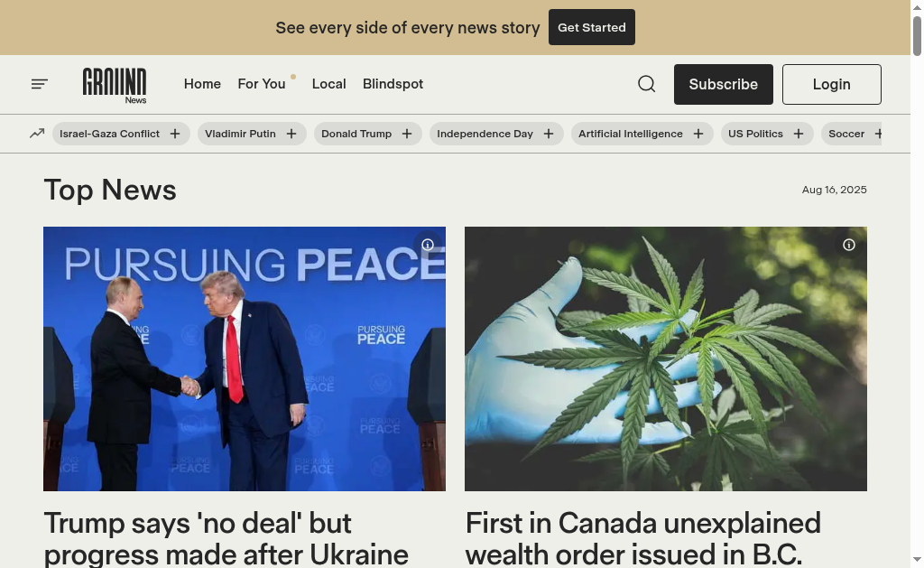Click the Login button
Viewport: 924px width, 568px height.
(831, 84)
